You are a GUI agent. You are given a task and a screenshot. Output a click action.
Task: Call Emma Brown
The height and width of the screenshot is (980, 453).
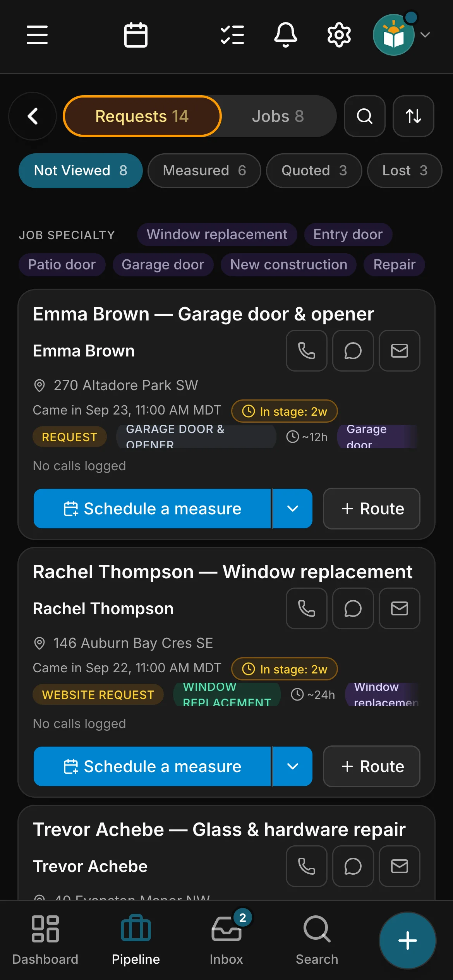tap(307, 351)
